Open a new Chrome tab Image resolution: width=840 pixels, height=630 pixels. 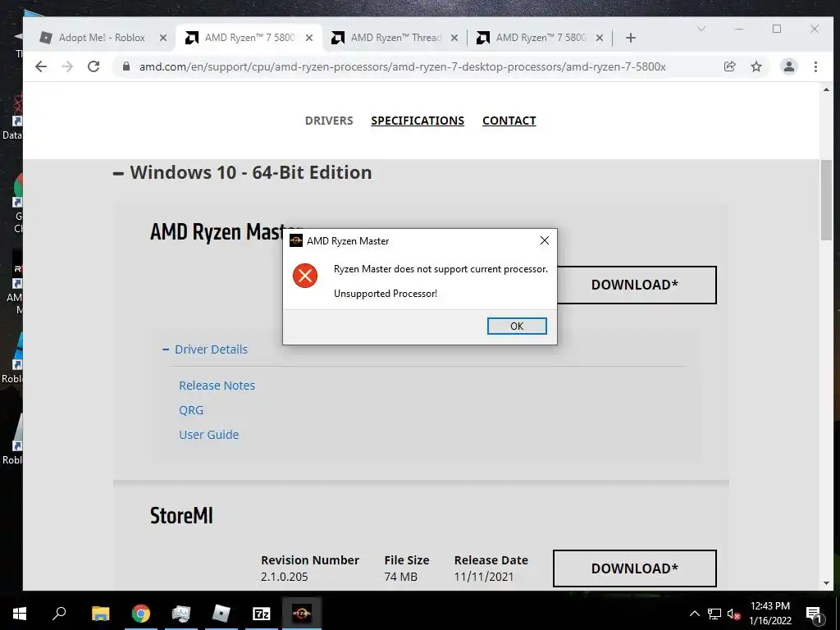click(x=631, y=38)
